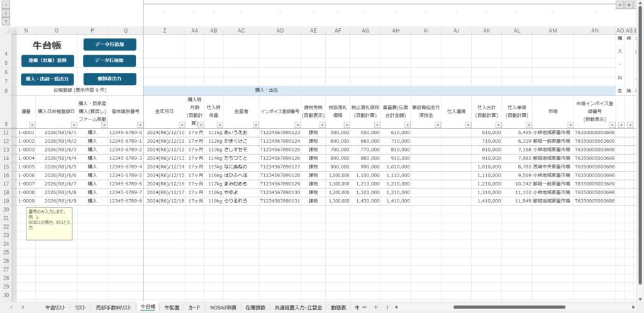Click the 棚卸表出力 button
Image resolution: width=644 pixels, height=313 pixels.
(109, 79)
